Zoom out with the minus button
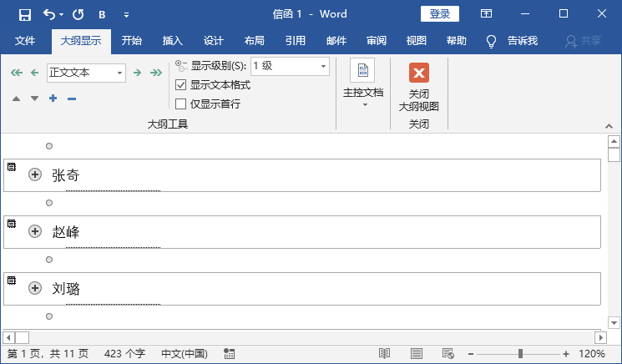 point(471,354)
